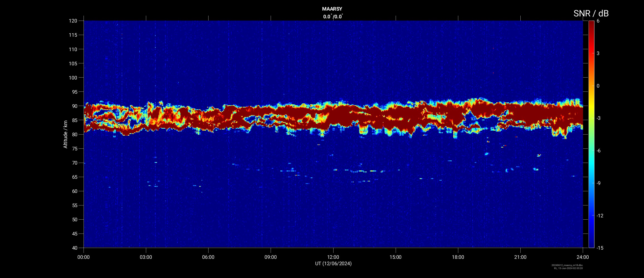Image resolution: width=644 pixels, height=278 pixels.
Task: Click the 75 km altitude tick label
Action: [x=74, y=149]
